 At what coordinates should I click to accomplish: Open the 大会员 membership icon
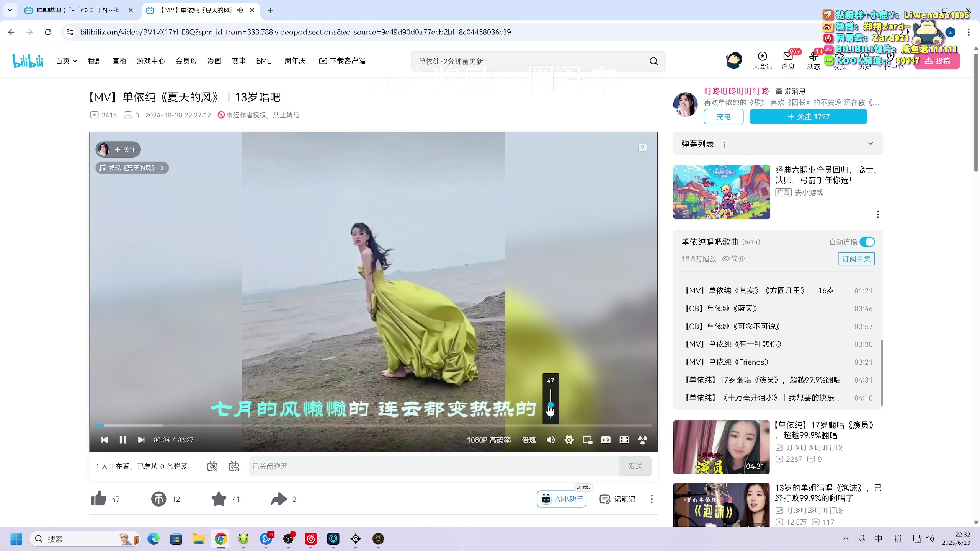tap(762, 61)
